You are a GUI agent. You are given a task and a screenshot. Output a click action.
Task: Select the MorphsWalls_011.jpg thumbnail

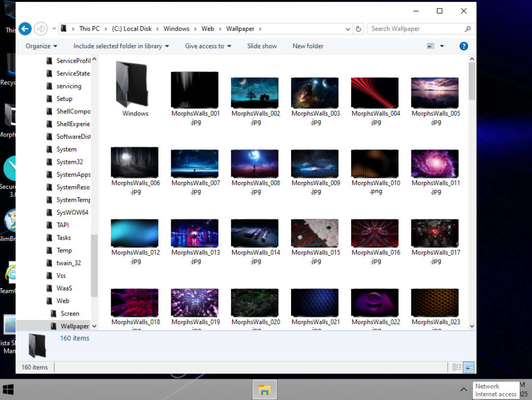435,164
